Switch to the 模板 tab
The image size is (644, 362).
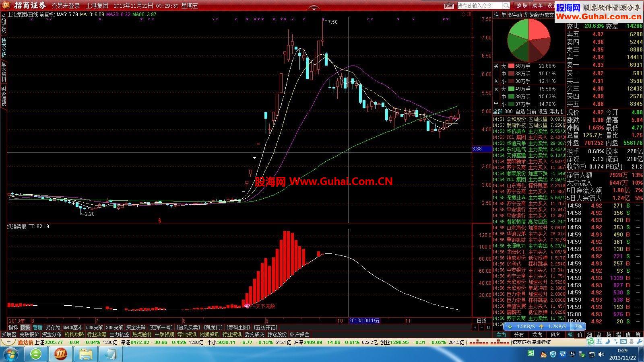coord(25,327)
